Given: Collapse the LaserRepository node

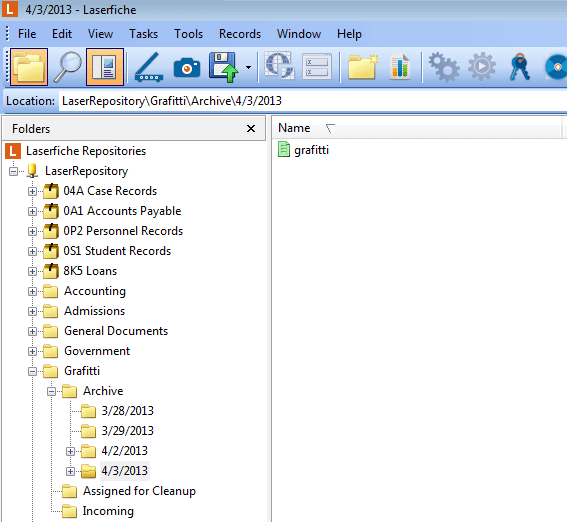Looking at the screenshot, I should [13, 171].
